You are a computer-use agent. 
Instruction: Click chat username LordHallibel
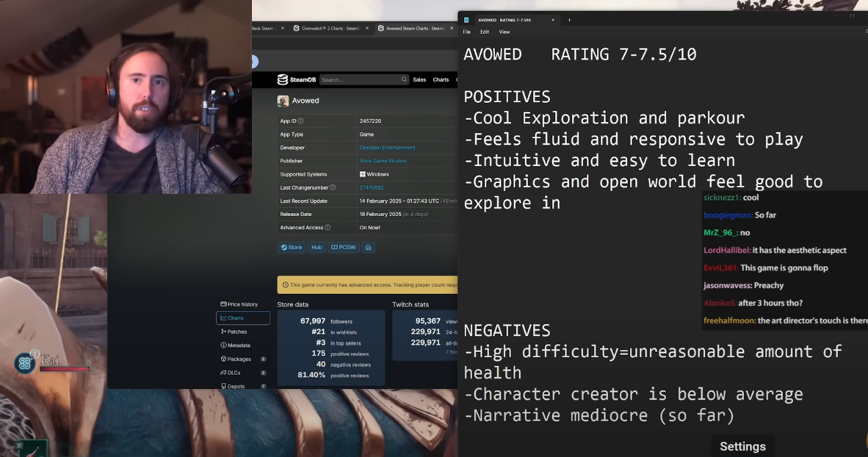click(727, 250)
